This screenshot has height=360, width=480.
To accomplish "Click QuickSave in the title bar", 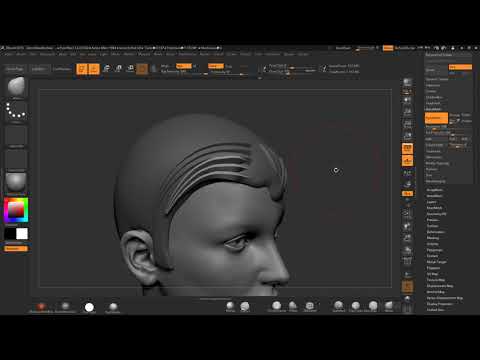I will (x=343, y=48).
